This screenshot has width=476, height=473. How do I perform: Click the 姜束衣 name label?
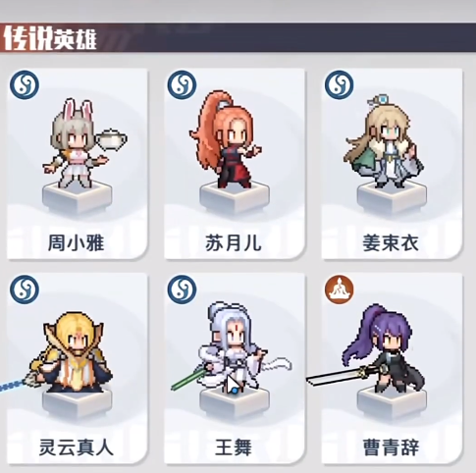(391, 243)
